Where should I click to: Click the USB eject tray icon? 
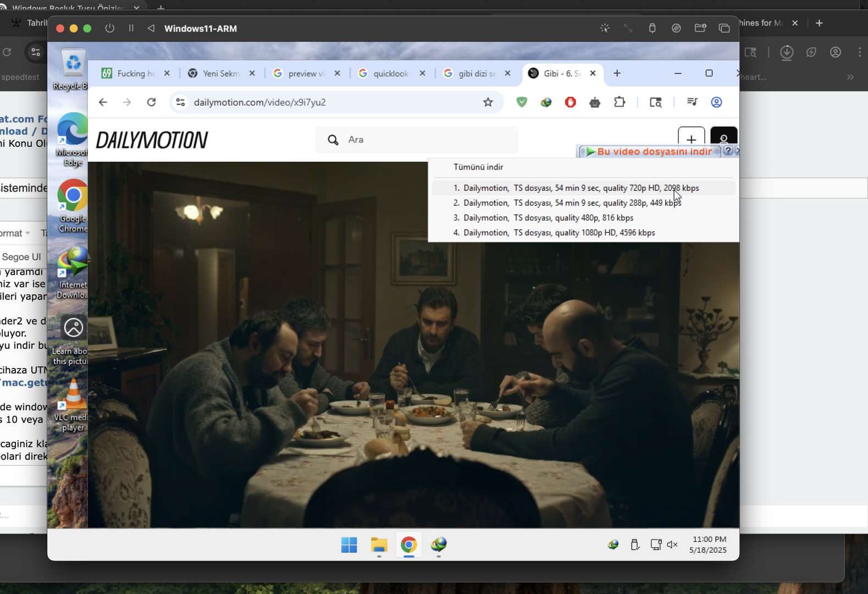click(635, 544)
